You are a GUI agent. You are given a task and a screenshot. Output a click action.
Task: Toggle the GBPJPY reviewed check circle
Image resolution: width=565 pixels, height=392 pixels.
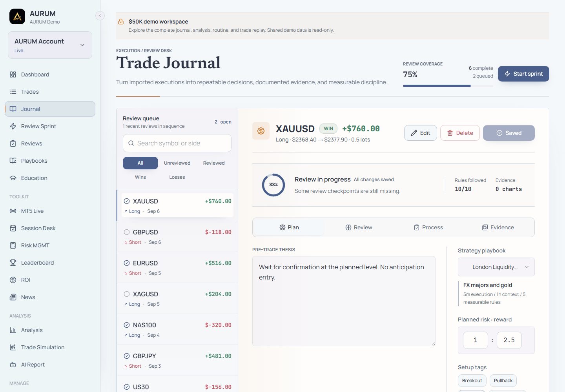tap(127, 356)
